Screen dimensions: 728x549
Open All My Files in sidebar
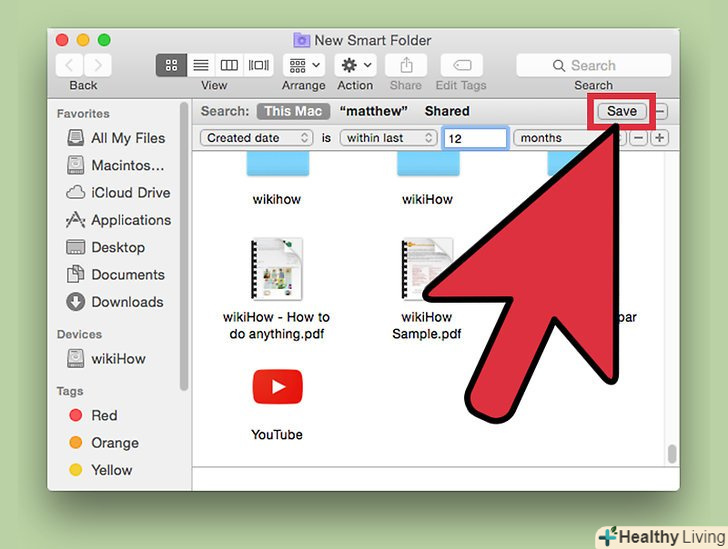[119, 138]
